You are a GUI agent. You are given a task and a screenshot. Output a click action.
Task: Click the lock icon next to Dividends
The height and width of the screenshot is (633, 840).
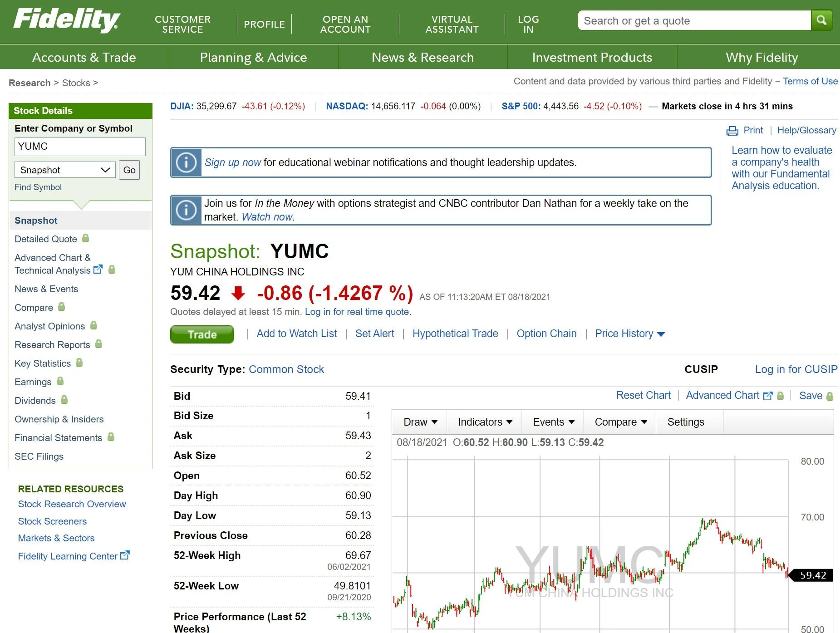[64, 400]
